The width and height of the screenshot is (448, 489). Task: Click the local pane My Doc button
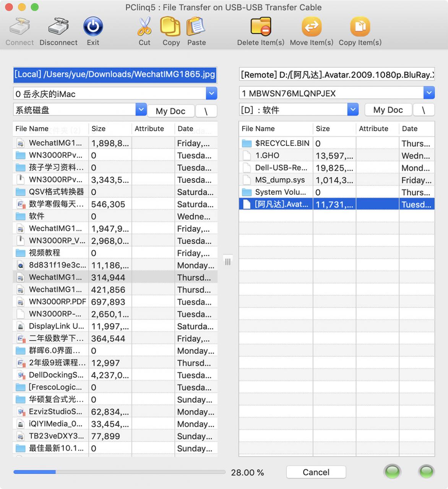(170, 111)
